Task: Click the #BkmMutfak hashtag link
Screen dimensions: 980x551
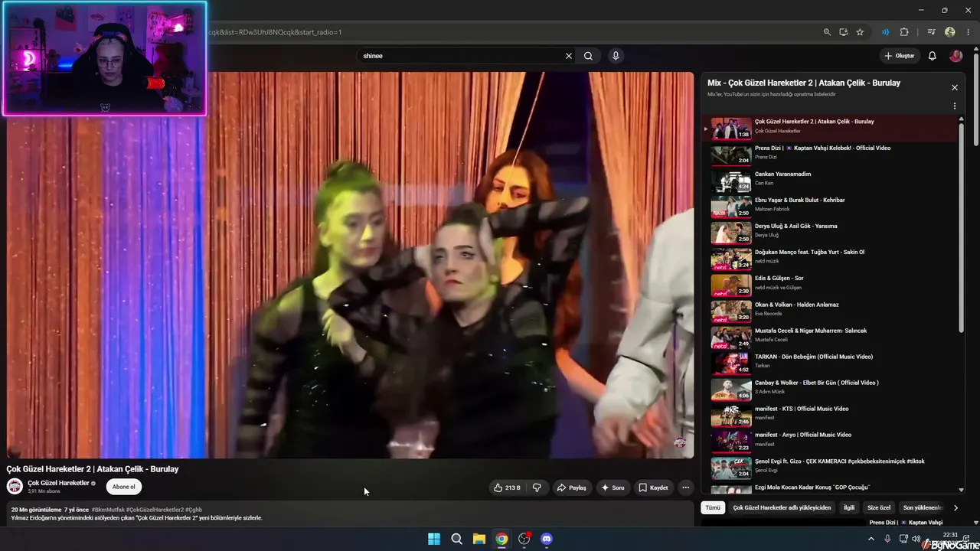Action: click(108, 510)
